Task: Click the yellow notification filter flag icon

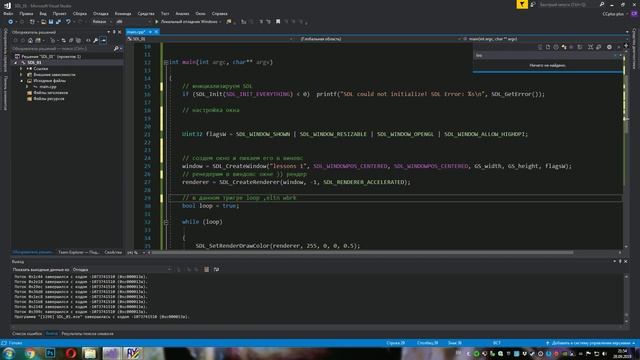Action: pos(522,4)
